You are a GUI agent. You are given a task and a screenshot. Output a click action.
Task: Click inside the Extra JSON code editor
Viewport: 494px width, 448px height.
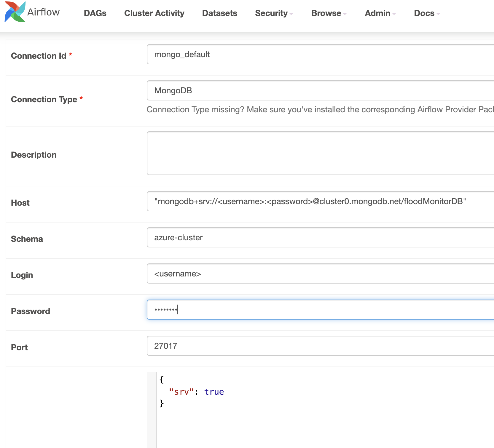[x=320, y=410]
